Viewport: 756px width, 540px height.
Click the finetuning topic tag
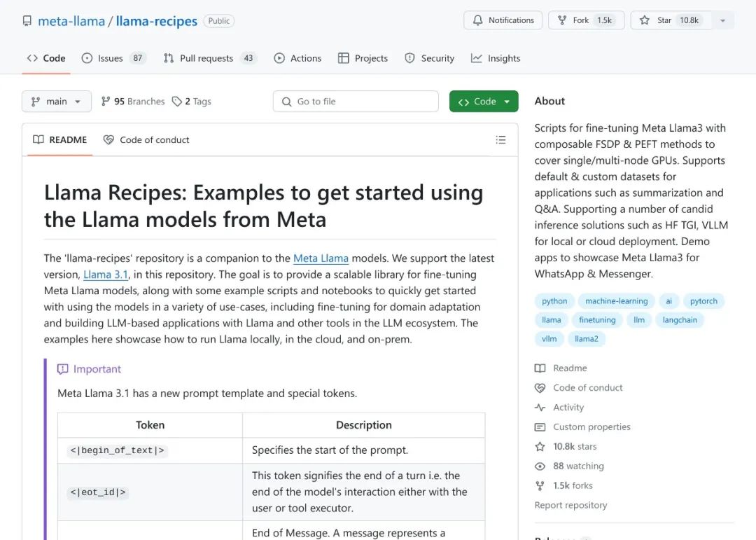(597, 320)
